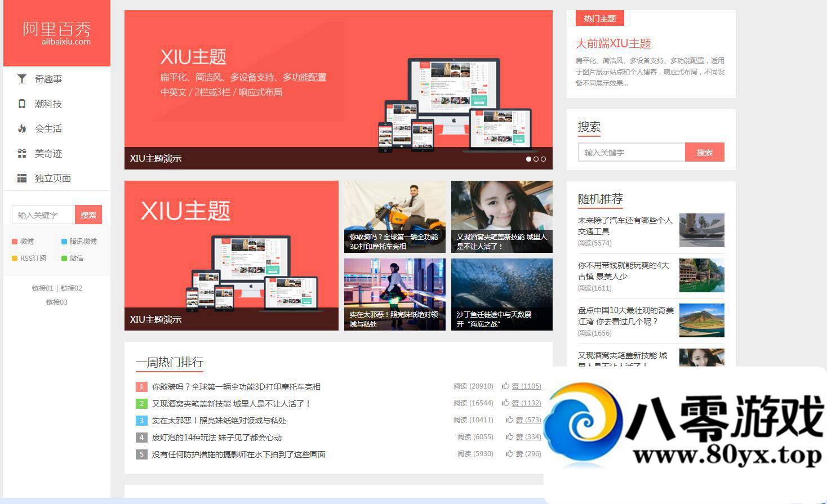Click the gift icon beside 美奇迹

22,154
